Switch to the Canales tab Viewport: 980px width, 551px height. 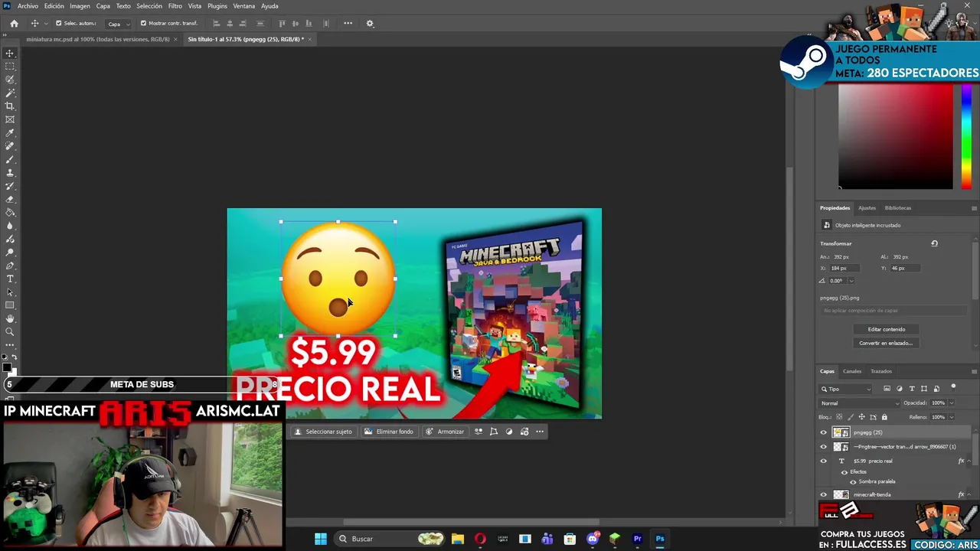(852, 371)
